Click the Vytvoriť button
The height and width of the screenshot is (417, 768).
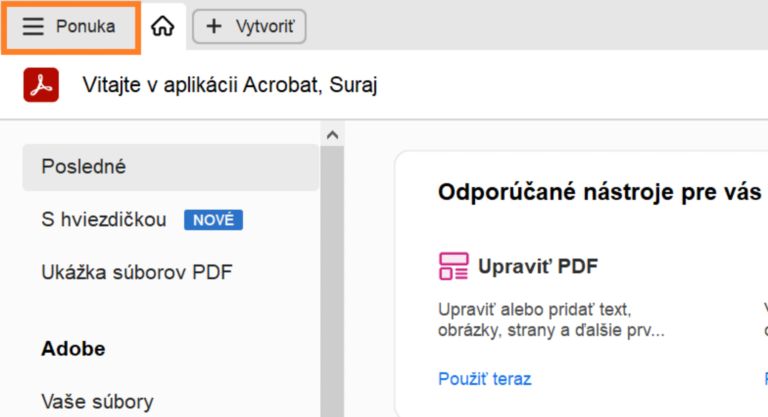(x=249, y=26)
